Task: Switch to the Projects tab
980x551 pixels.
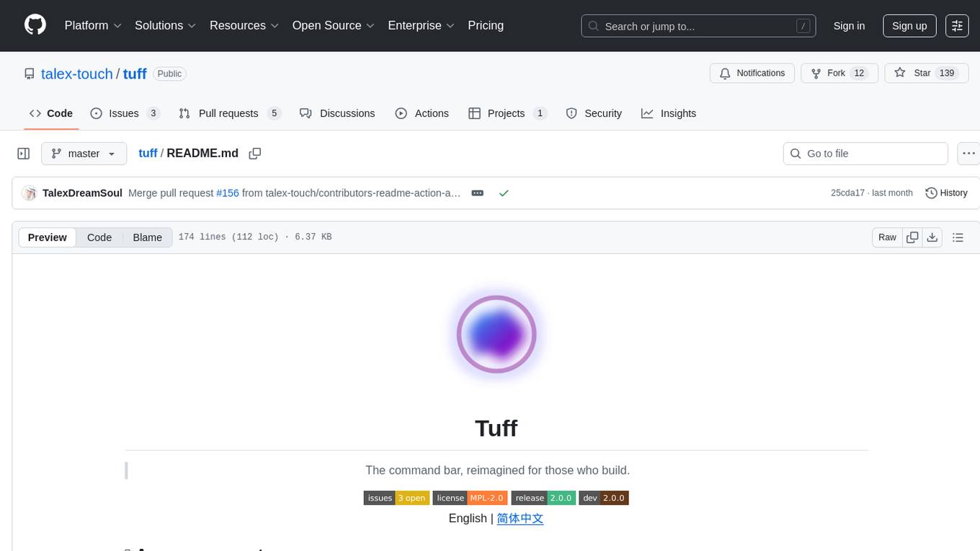Action: click(x=508, y=113)
